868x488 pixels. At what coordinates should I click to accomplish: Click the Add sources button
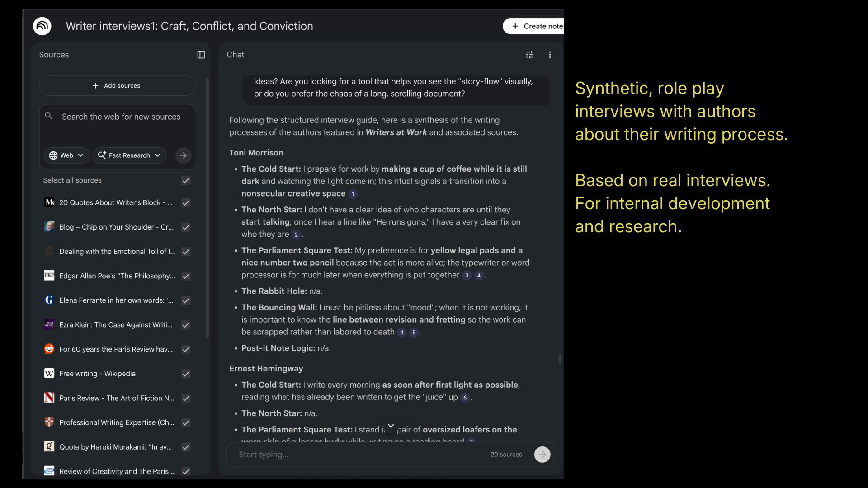click(x=117, y=86)
